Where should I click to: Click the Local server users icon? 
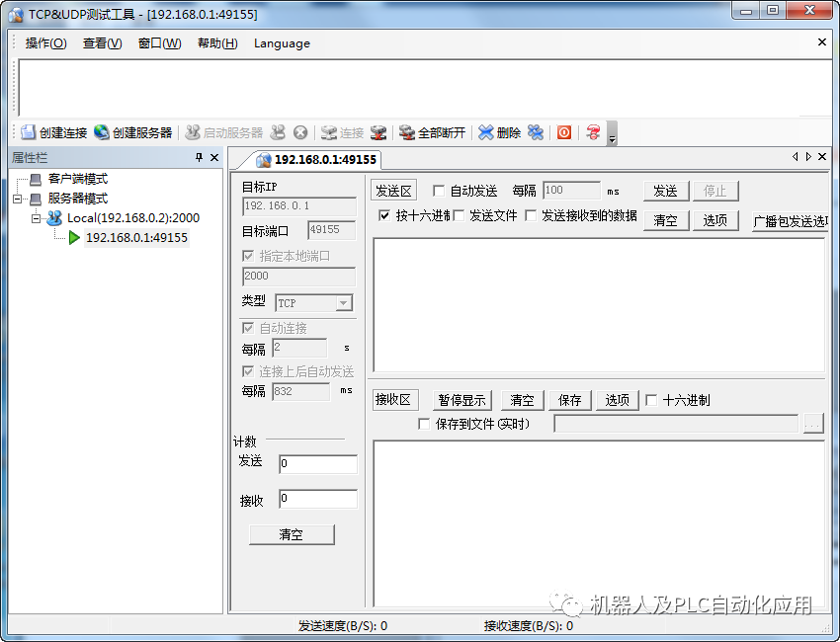tap(54, 218)
